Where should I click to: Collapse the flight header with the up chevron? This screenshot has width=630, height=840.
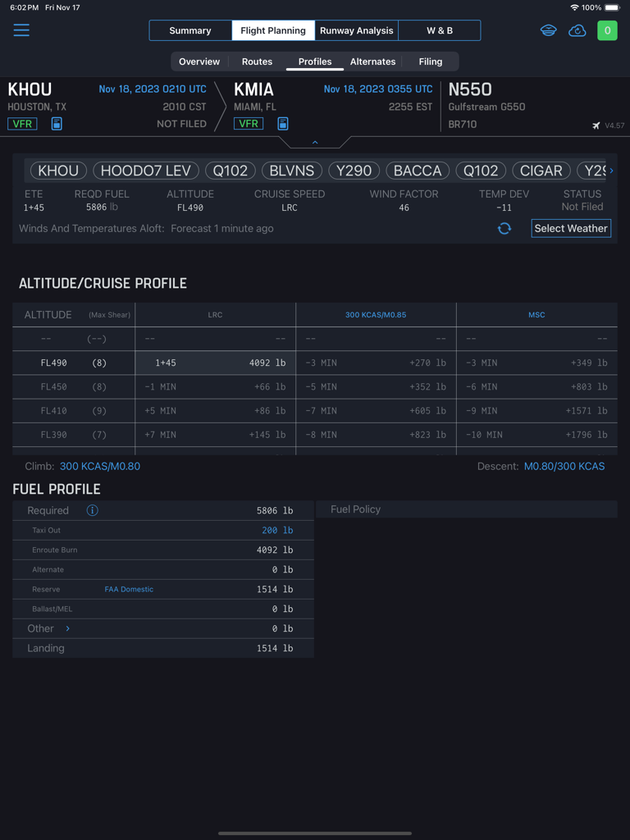315,142
